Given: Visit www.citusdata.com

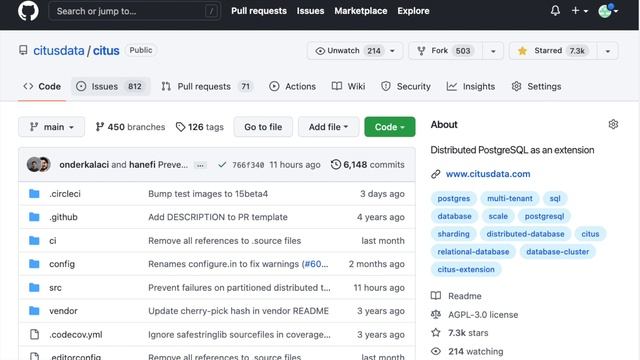Looking at the screenshot, I should pyautogui.click(x=488, y=174).
